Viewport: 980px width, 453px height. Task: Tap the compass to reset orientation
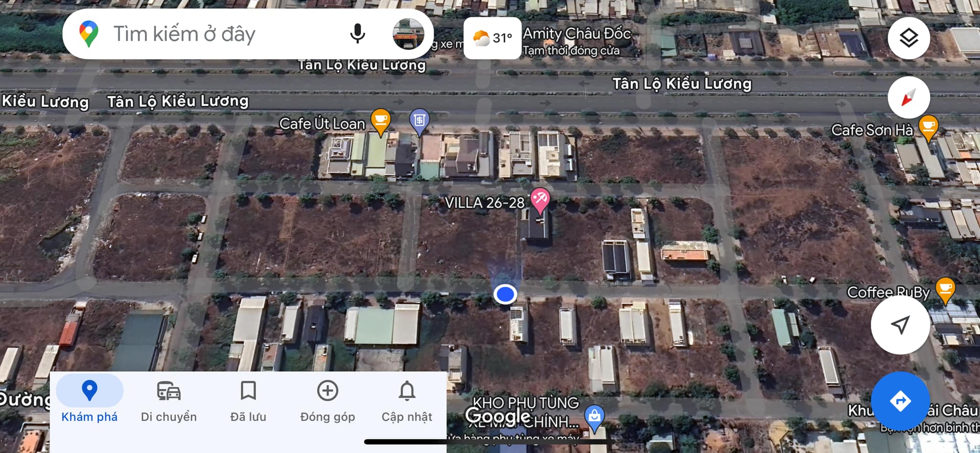(x=909, y=98)
